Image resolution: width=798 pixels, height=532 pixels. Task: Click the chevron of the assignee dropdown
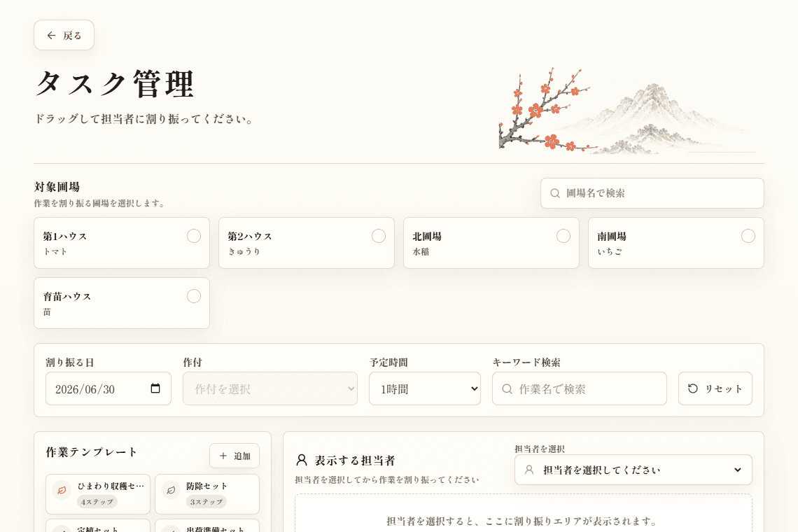pyautogui.click(x=737, y=470)
